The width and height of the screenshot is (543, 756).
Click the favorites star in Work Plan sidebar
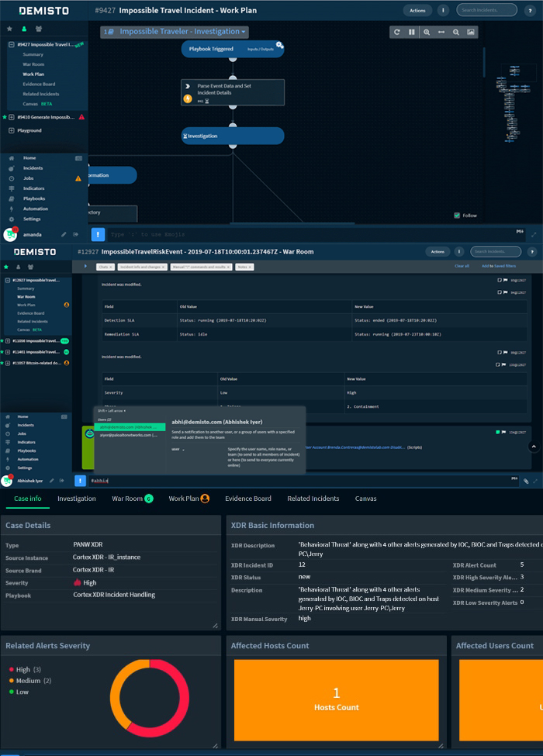click(9, 29)
